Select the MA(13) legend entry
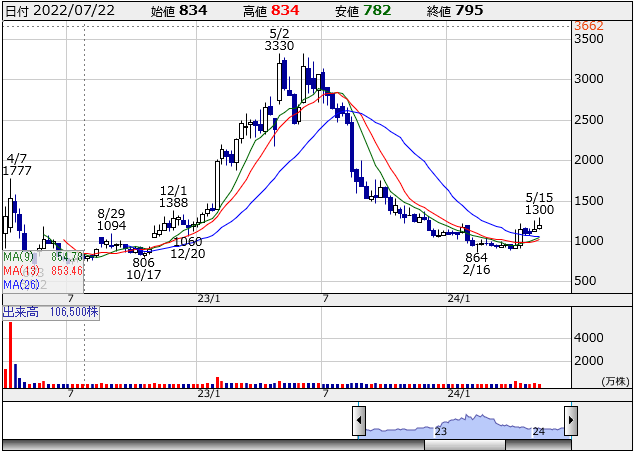637x451 pixels. pyautogui.click(x=41, y=271)
